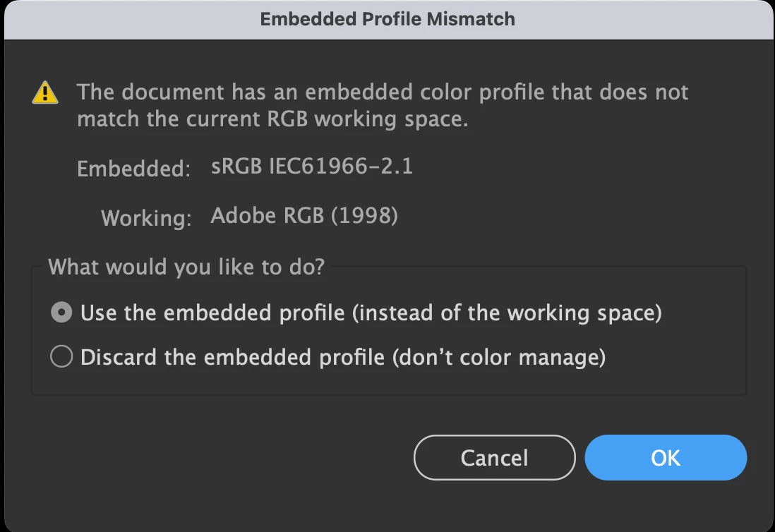Click the Adobe RGB (1998) profile name
This screenshot has height=532, width=775.
tap(304, 215)
